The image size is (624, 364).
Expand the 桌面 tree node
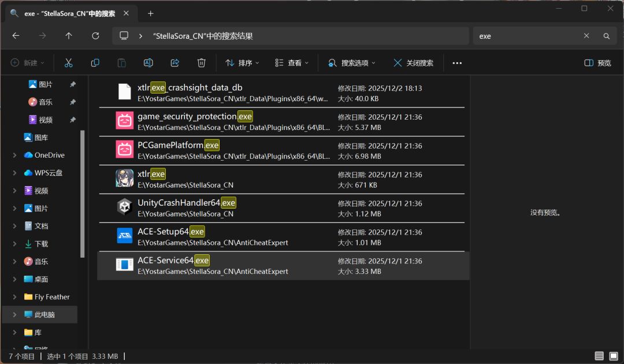tap(14, 279)
